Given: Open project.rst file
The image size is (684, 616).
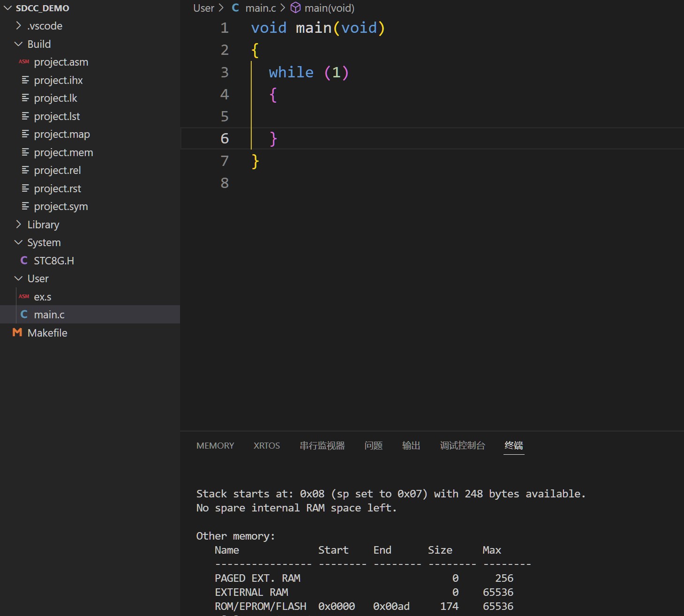Looking at the screenshot, I should click(x=57, y=188).
